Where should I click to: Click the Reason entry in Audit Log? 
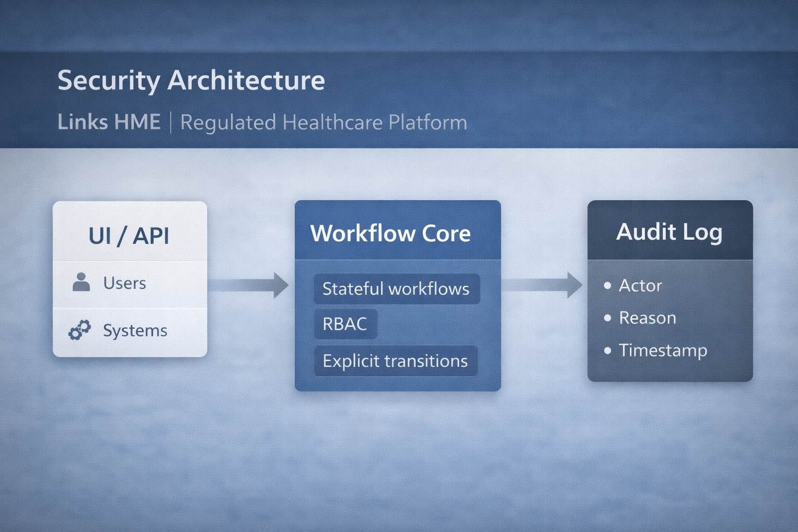point(647,318)
